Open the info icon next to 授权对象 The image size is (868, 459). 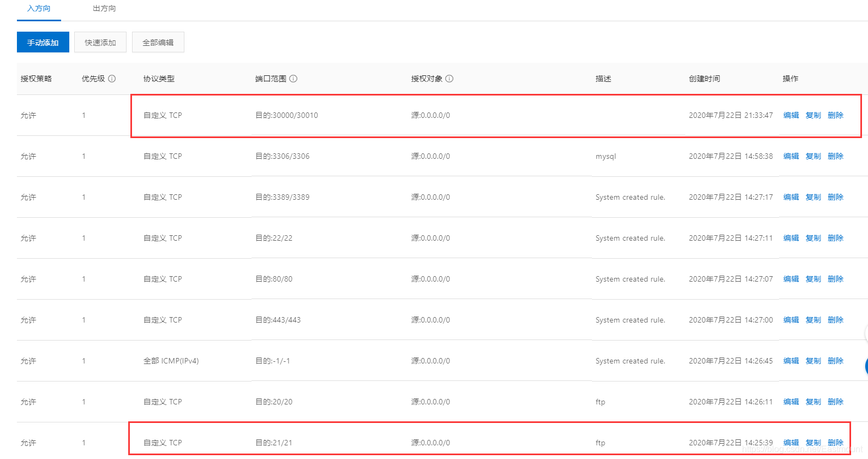pos(449,79)
